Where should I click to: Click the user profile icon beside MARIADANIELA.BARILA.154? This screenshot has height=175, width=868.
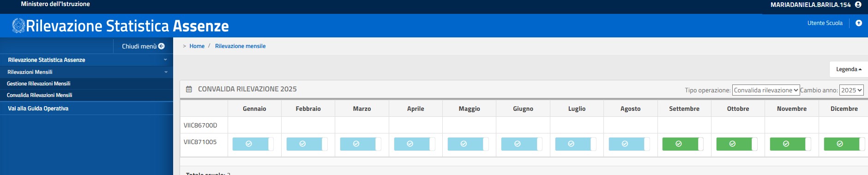[858, 5]
